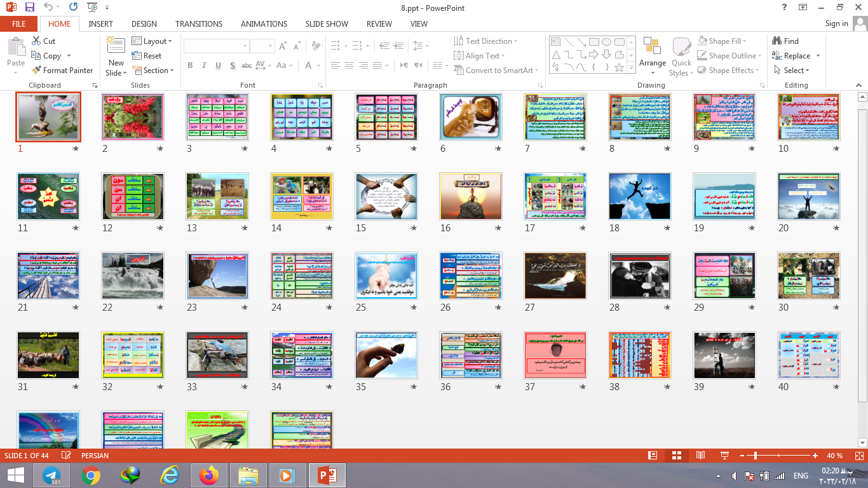Open Find in the Editing group

[x=785, y=41]
